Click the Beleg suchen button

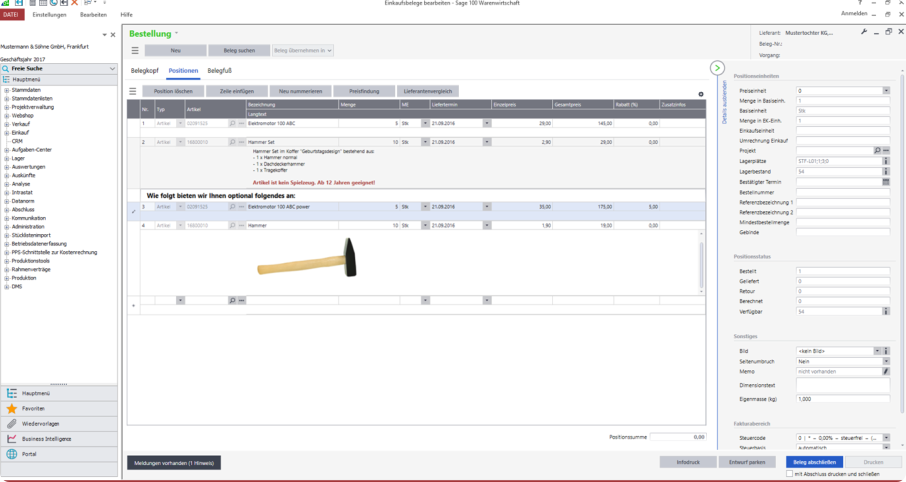[239, 51]
